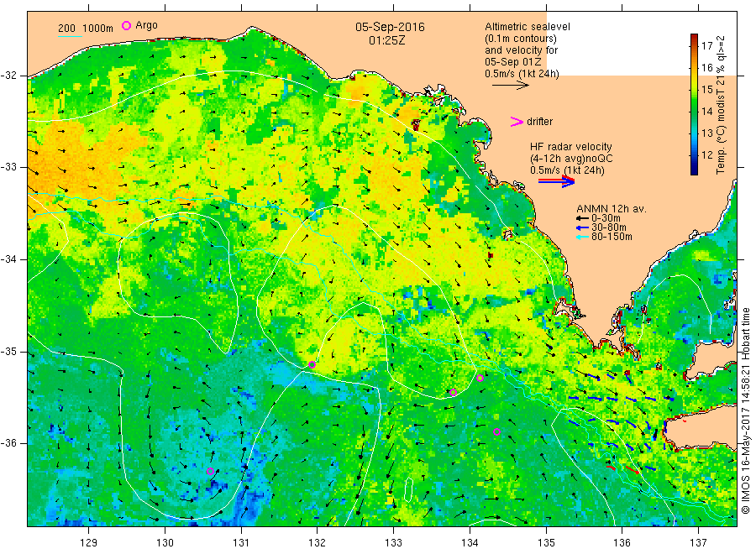Click the Argo float marker near 132E 35S
The width and height of the screenshot is (756, 554).
[312, 364]
